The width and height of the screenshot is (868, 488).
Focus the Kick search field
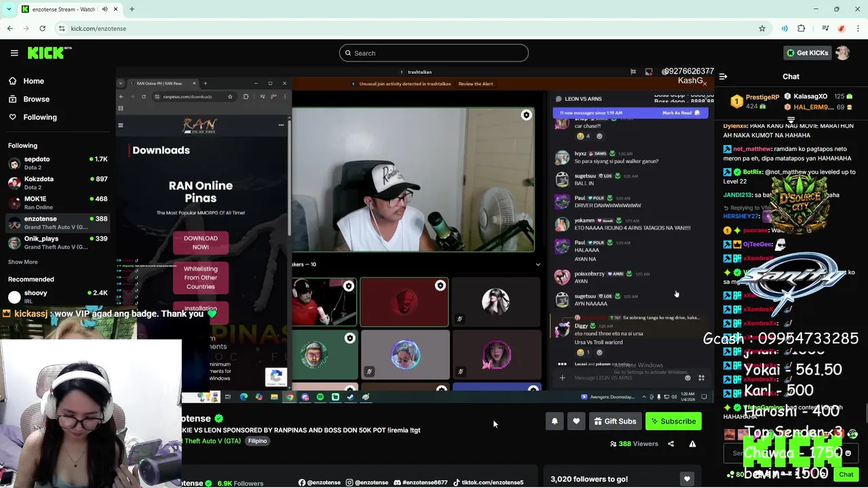pyautogui.click(x=434, y=53)
